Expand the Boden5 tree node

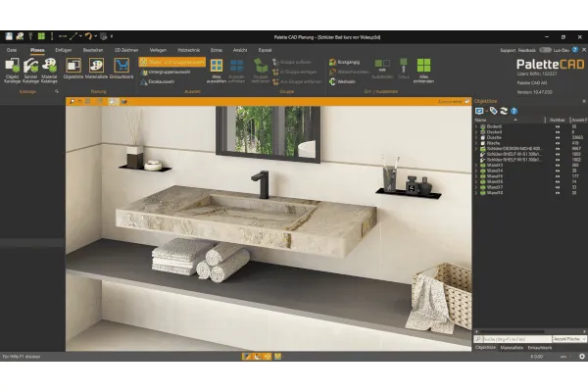point(476,126)
